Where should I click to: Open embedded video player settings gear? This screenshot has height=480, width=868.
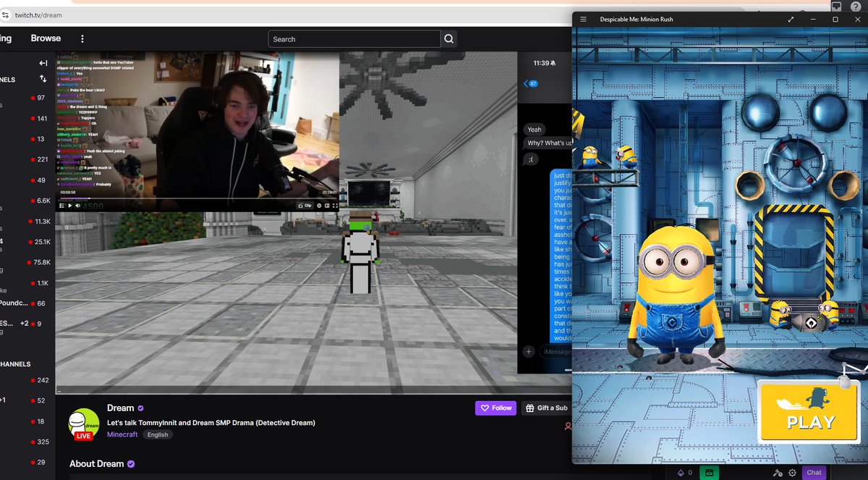[319, 206]
